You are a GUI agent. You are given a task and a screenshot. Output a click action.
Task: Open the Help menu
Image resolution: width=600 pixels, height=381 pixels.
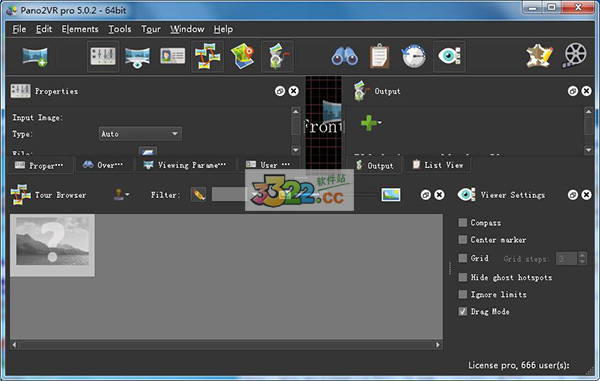click(223, 29)
